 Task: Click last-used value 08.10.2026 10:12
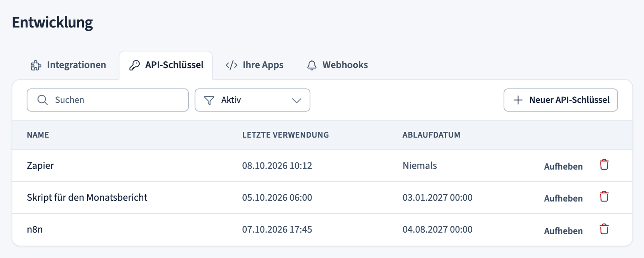click(x=277, y=166)
